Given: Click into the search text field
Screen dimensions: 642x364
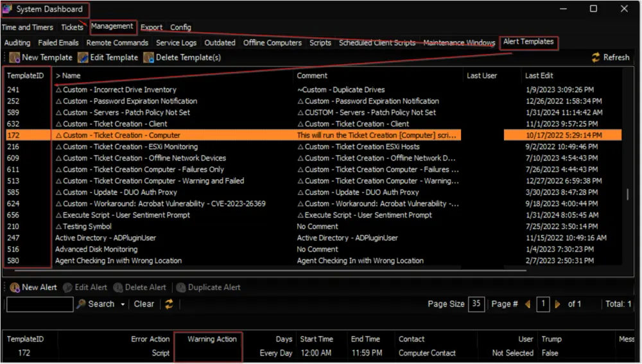Looking at the screenshot, I should coord(40,304).
